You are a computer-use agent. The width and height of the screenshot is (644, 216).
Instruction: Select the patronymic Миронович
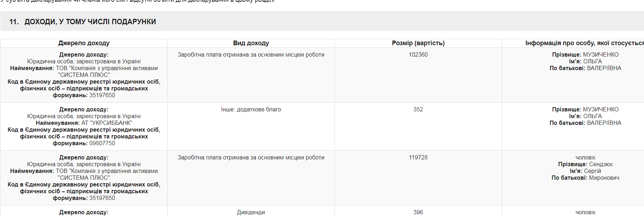click(x=604, y=178)
